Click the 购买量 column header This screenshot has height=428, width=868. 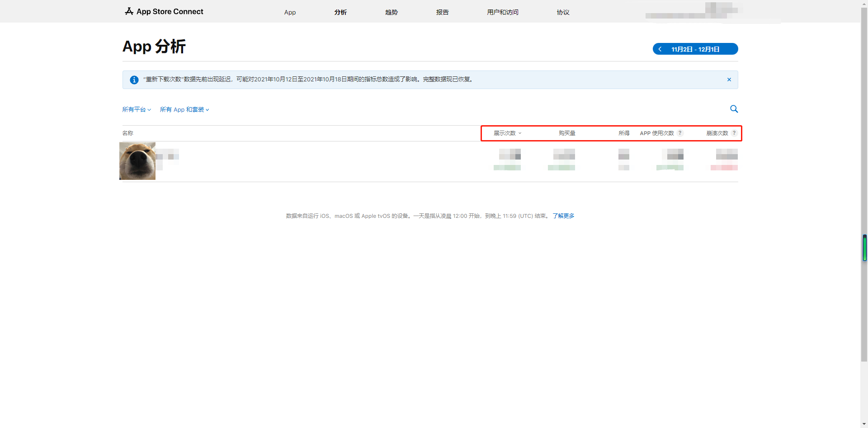pyautogui.click(x=567, y=133)
